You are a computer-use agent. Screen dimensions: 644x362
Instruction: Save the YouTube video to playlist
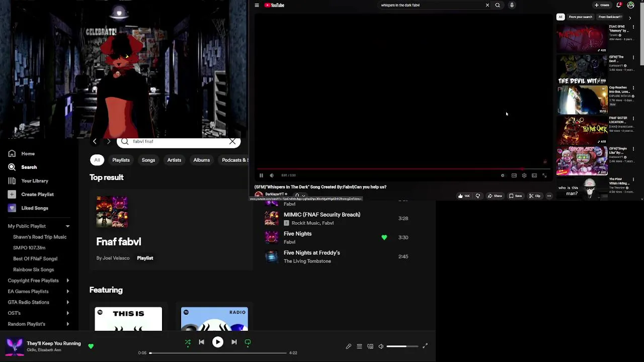point(515,196)
